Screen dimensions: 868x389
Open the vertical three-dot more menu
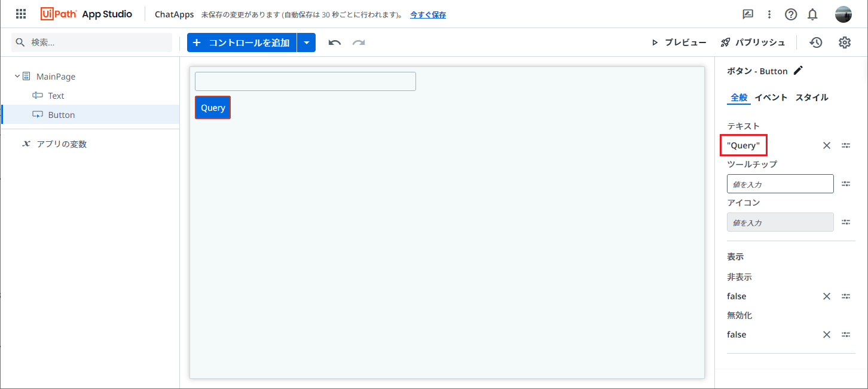point(769,14)
